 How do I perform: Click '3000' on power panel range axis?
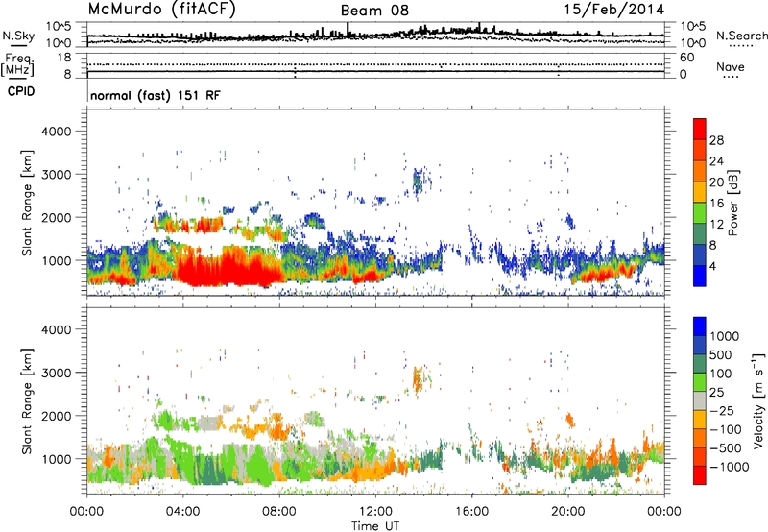[x=56, y=175]
